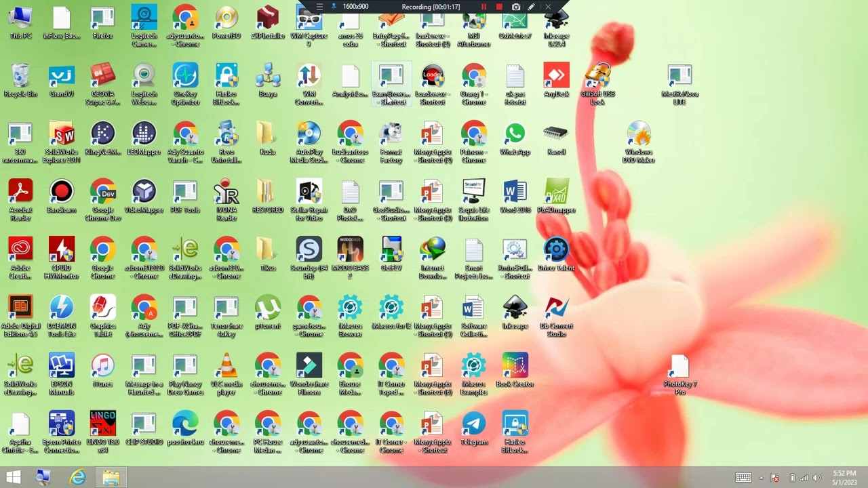
Task: Select the Telegram shortcut
Action: coord(474,430)
